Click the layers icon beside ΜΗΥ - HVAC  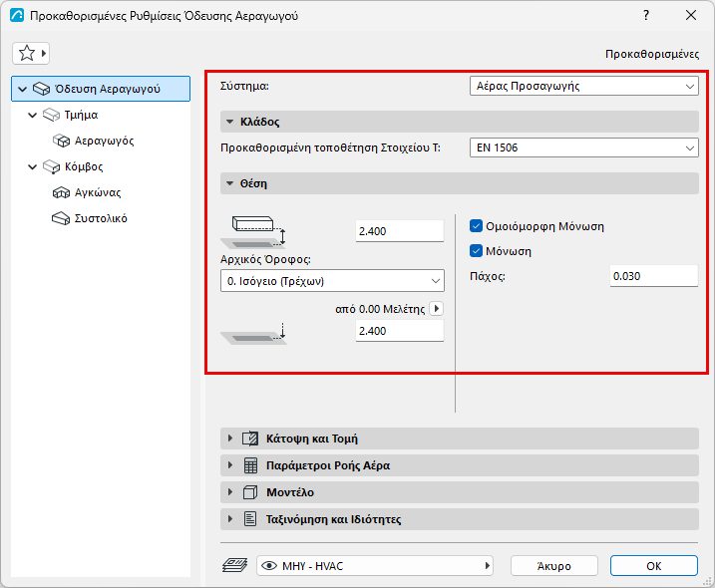coord(234,566)
